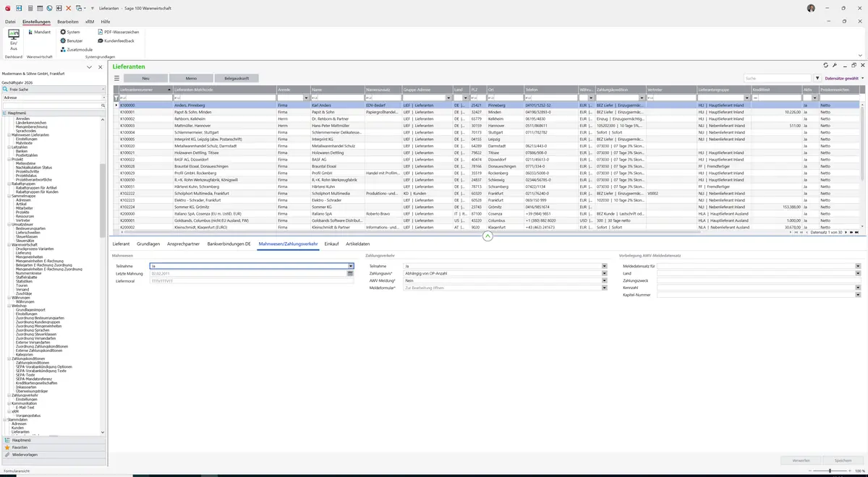
Task: Click the user avatar in title bar
Action: [x=811, y=8]
